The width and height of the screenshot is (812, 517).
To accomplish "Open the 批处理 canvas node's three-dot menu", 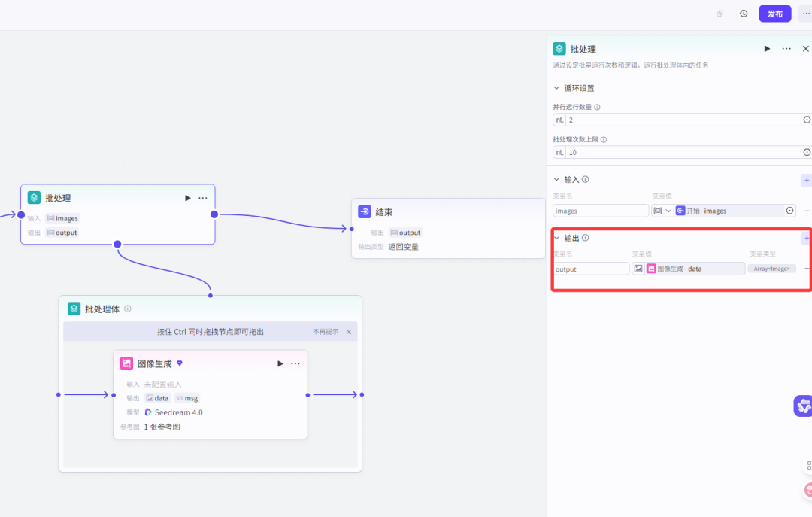I will (x=203, y=198).
